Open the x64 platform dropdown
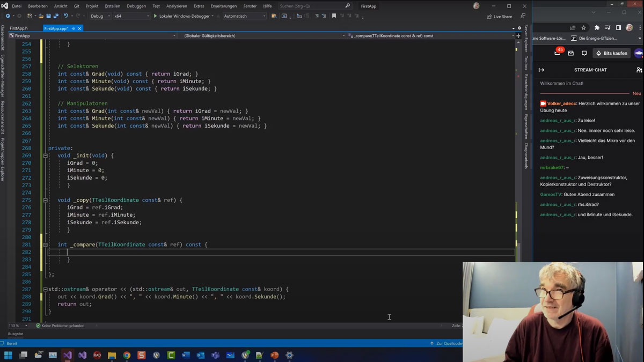The height and width of the screenshot is (362, 644). [x=131, y=16]
